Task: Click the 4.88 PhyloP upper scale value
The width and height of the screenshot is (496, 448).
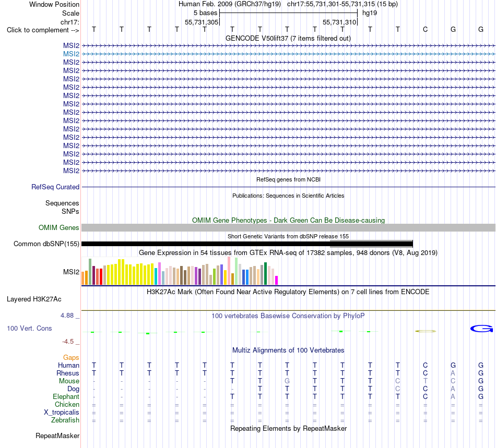Action: click(67, 316)
